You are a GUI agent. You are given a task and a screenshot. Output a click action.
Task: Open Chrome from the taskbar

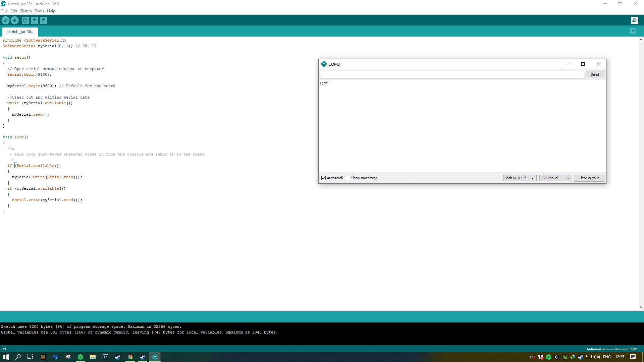click(130, 357)
